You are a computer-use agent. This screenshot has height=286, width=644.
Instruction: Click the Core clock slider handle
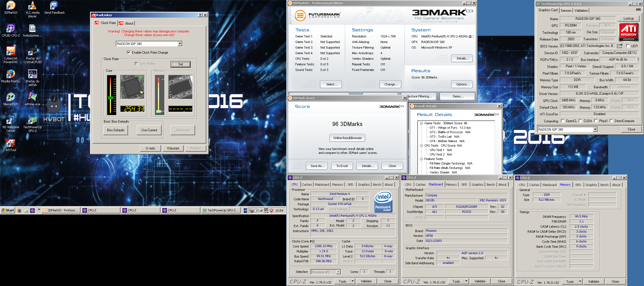pyautogui.click(x=111, y=98)
